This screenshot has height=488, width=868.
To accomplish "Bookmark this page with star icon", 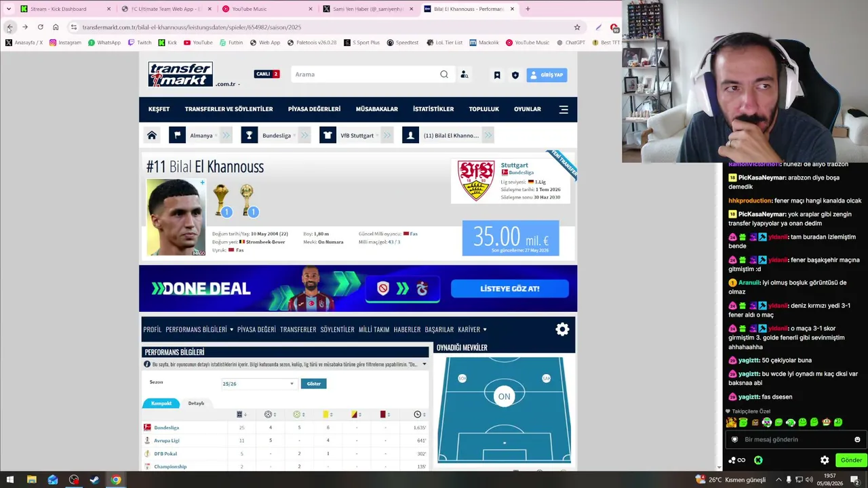I will 577,27.
